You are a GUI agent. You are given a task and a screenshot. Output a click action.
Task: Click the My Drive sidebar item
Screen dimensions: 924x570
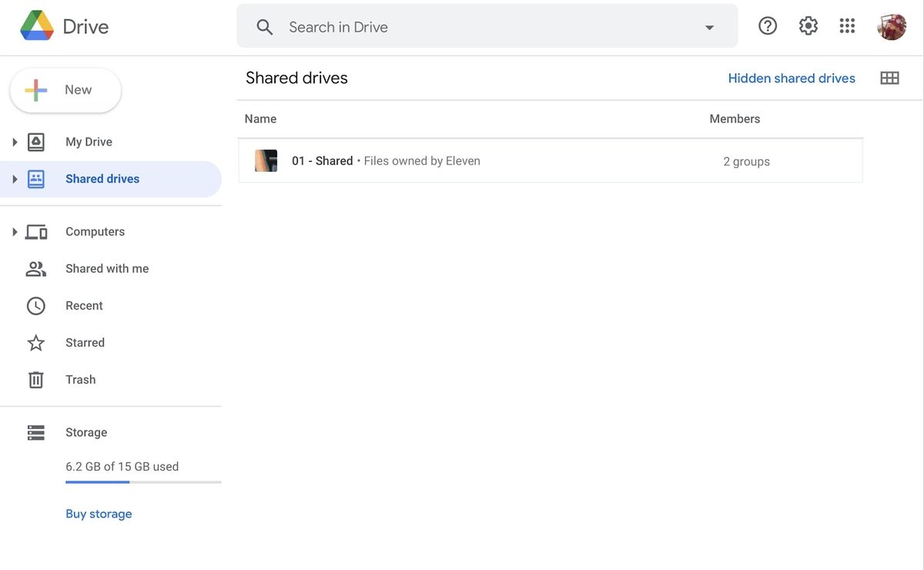(89, 141)
